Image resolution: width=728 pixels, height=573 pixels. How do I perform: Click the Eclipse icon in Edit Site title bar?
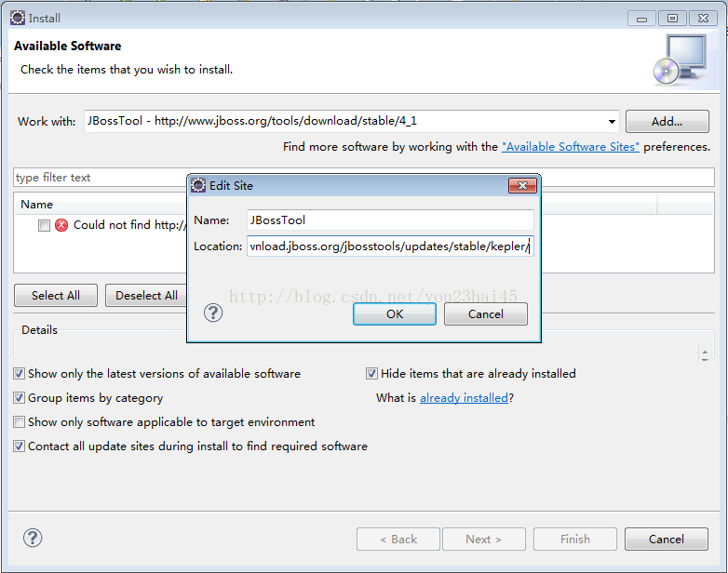click(198, 185)
